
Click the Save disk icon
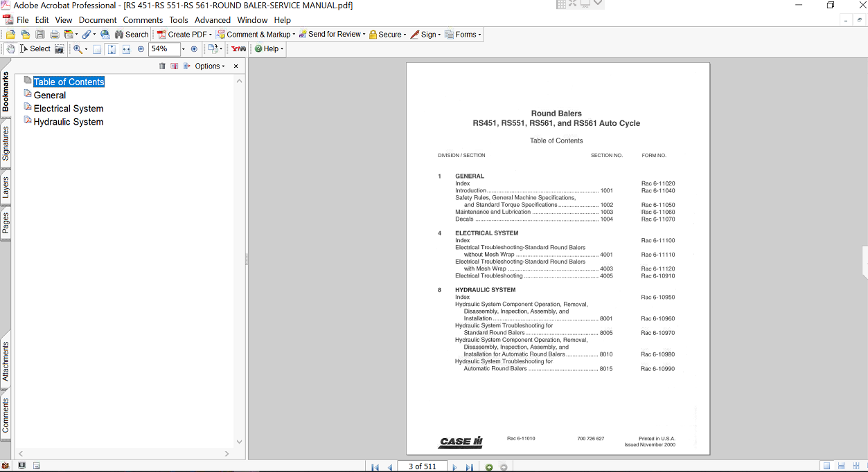[x=40, y=35]
